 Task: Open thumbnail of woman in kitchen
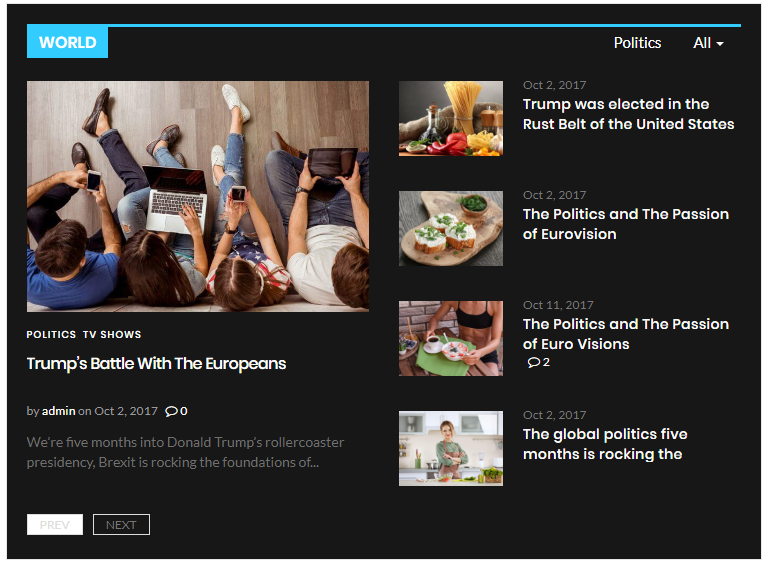click(x=451, y=448)
